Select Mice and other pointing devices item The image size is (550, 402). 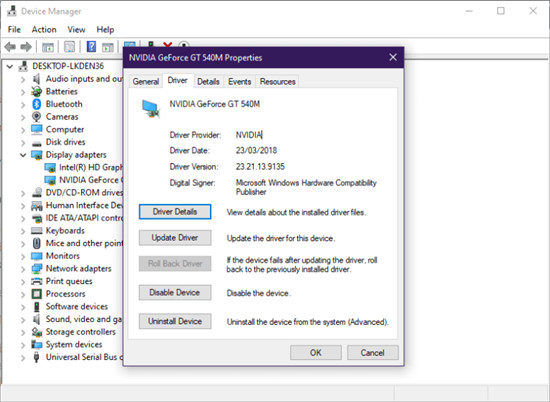tap(84, 243)
